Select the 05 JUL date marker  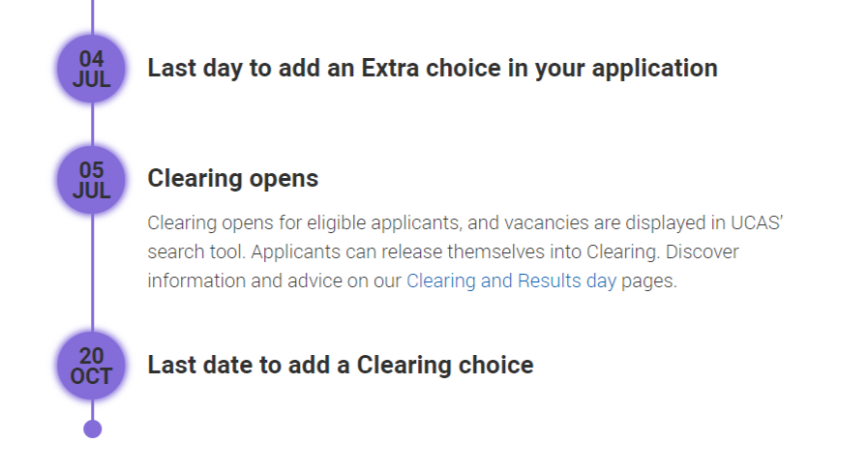(92, 180)
